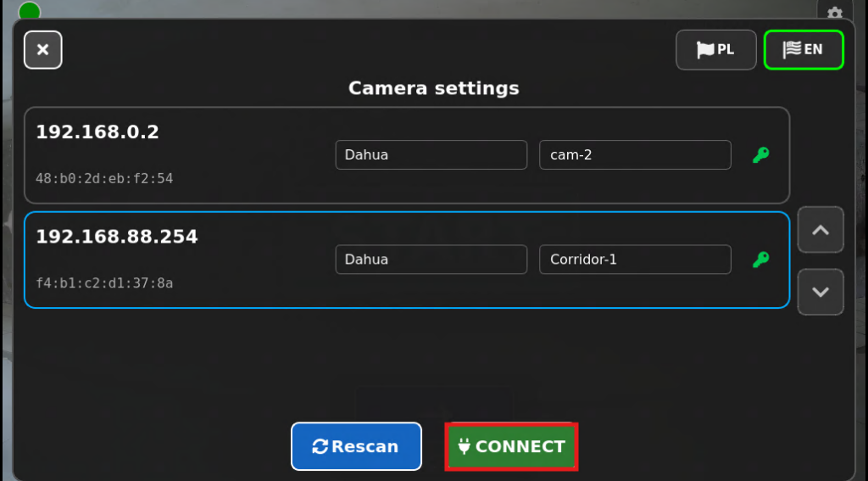Click the green status indicator circle

point(30,11)
